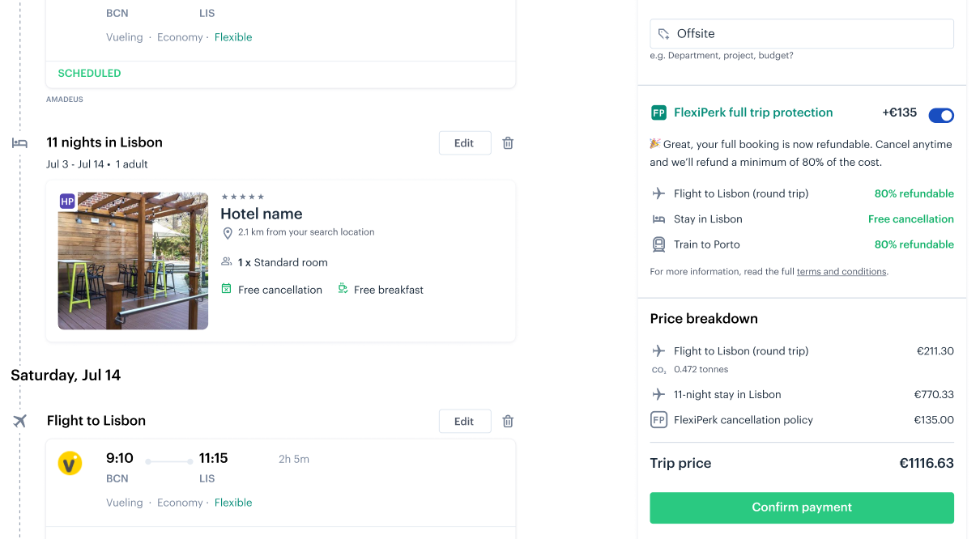Open the hotel photo thumbnail
Viewport: 980px width, 539px height.
click(133, 261)
